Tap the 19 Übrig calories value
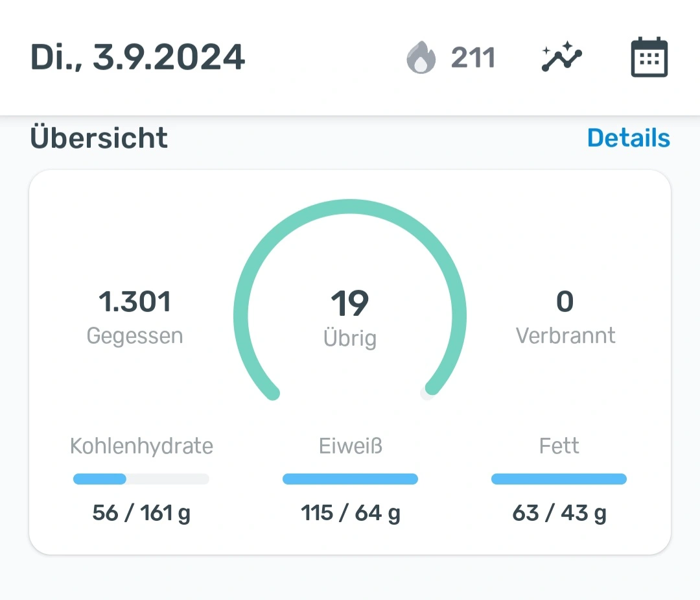700x600 pixels. tap(350, 304)
